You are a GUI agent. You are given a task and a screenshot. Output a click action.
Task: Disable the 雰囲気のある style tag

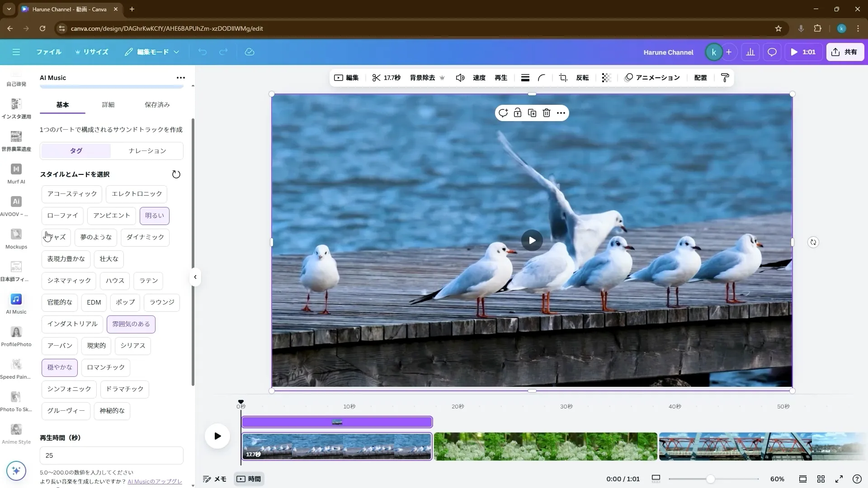[x=131, y=324]
